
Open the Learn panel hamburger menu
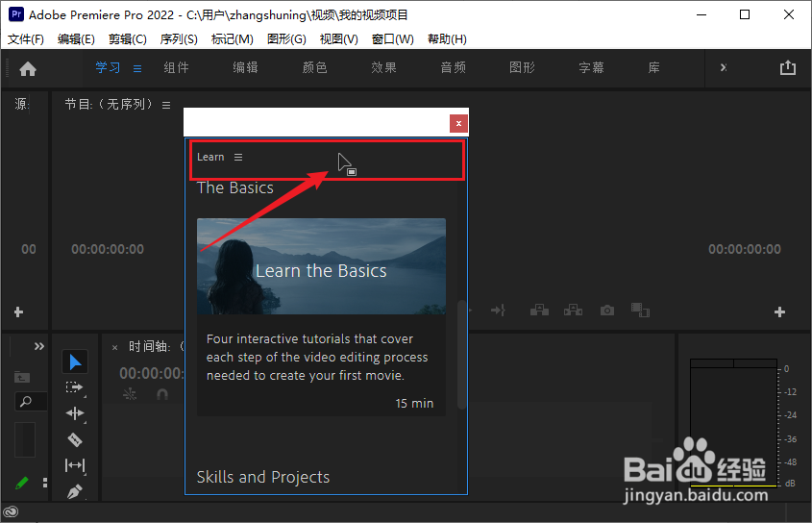point(238,157)
